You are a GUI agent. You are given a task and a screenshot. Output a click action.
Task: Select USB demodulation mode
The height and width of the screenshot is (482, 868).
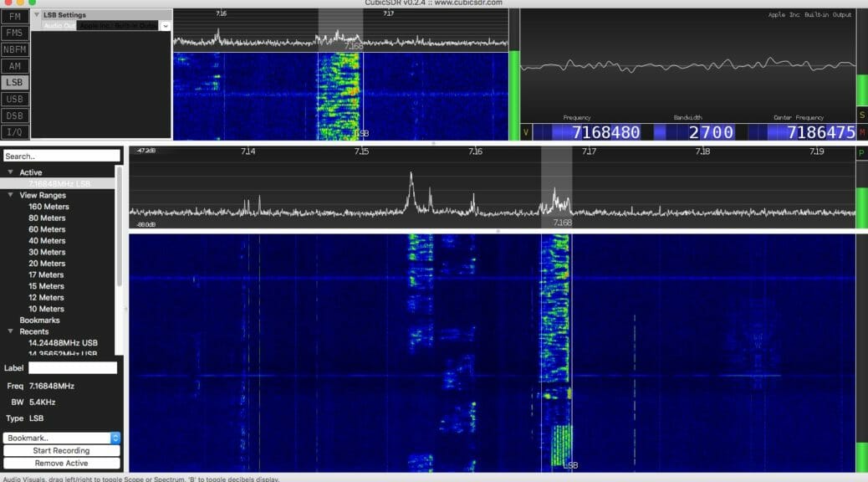click(14, 99)
